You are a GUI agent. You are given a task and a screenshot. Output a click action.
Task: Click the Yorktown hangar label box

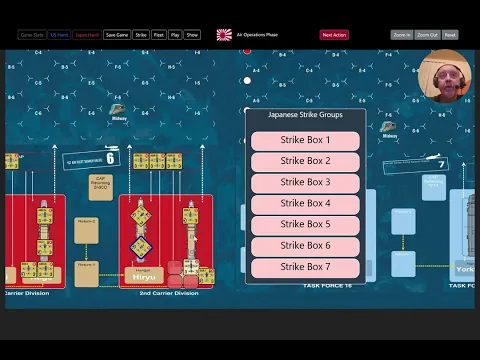(x=465, y=269)
